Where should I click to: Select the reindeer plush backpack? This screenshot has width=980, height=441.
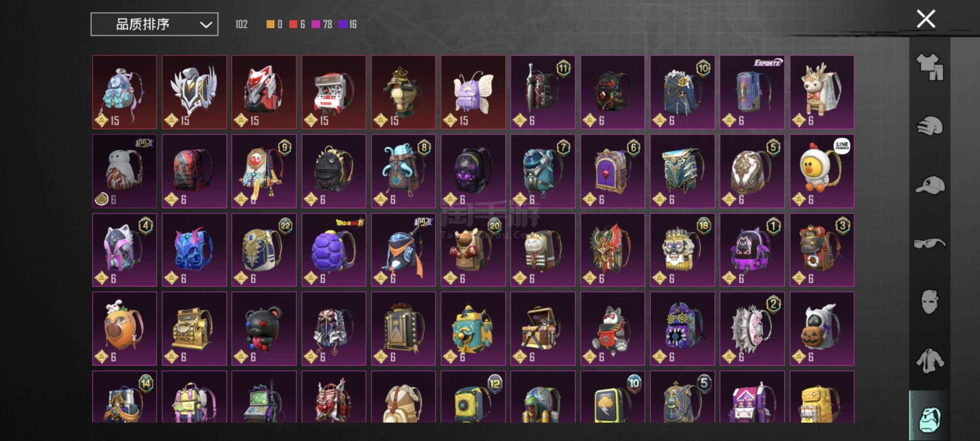click(822, 92)
